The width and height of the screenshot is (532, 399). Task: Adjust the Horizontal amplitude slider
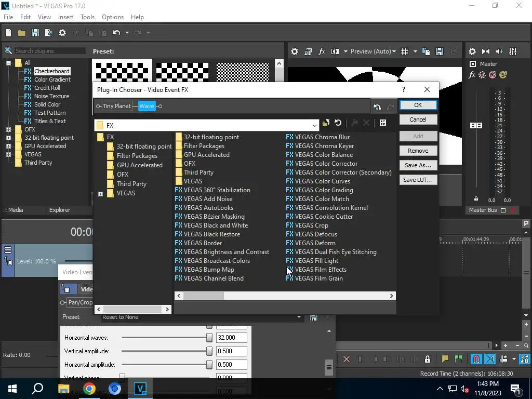(x=209, y=365)
